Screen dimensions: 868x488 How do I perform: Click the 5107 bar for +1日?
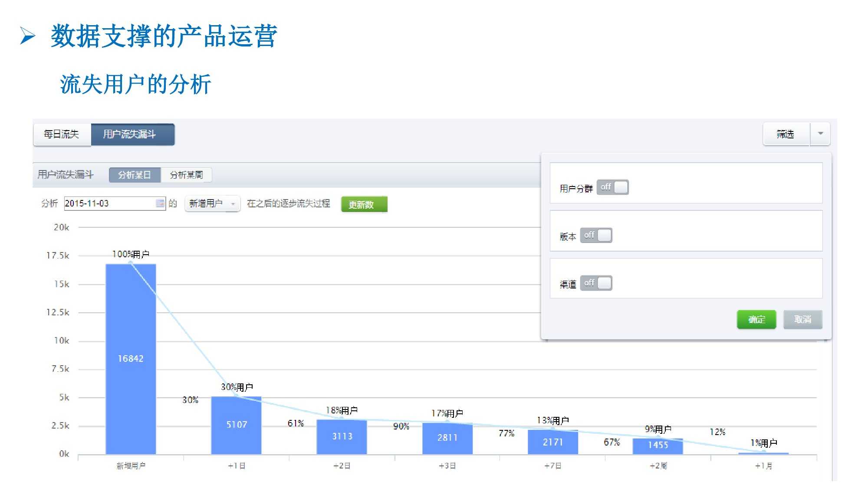(237, 425)
